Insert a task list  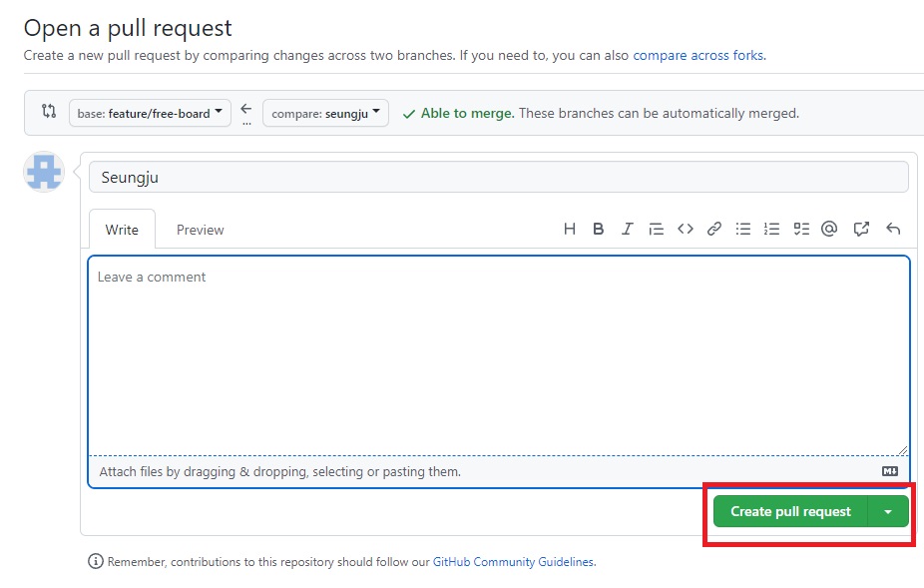(x=801, y=229)
